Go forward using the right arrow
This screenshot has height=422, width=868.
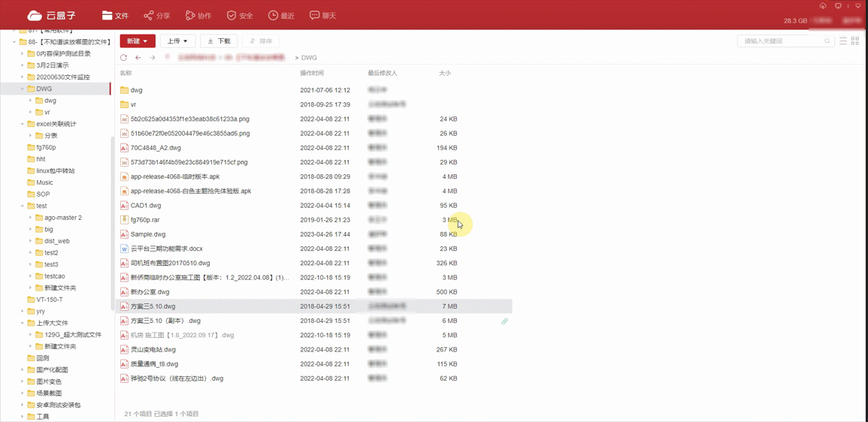[x=153, y=58]
